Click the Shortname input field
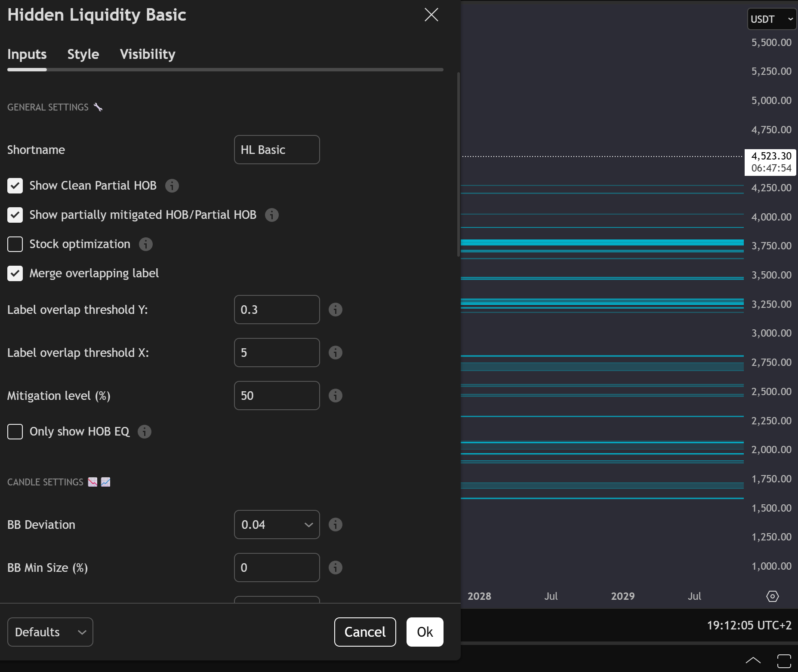 pos(277,150)
